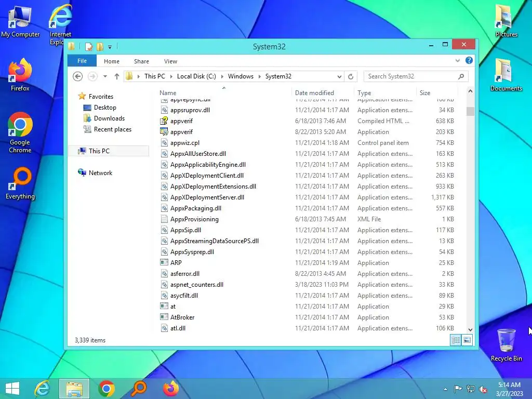
Task: Open the Recycle Bin
Action: tap(506, 345)
